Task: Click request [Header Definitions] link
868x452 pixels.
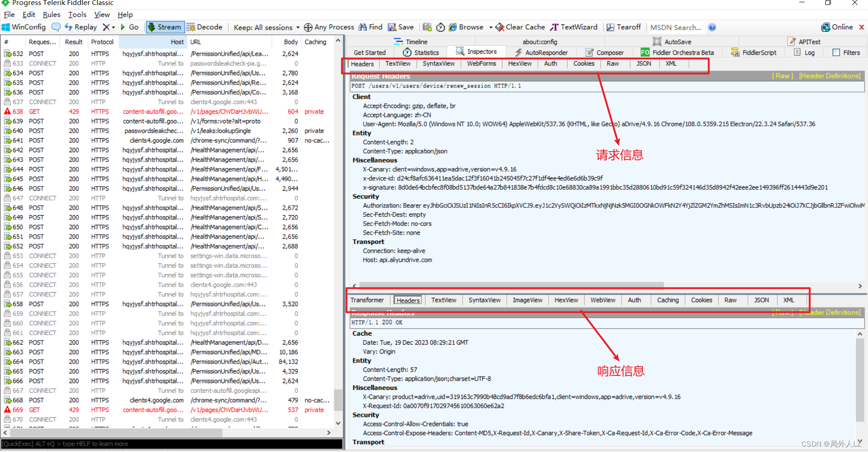Action: (x=830, y=76)
